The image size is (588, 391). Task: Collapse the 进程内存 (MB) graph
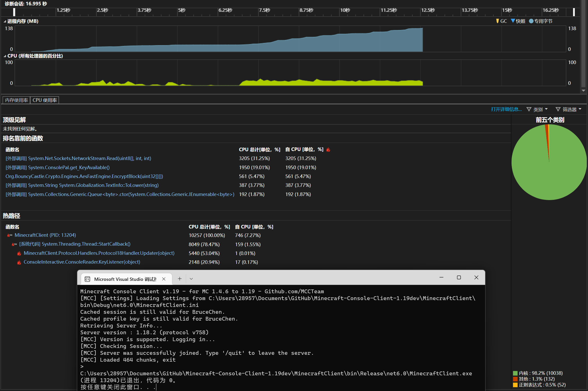(5, 21)
